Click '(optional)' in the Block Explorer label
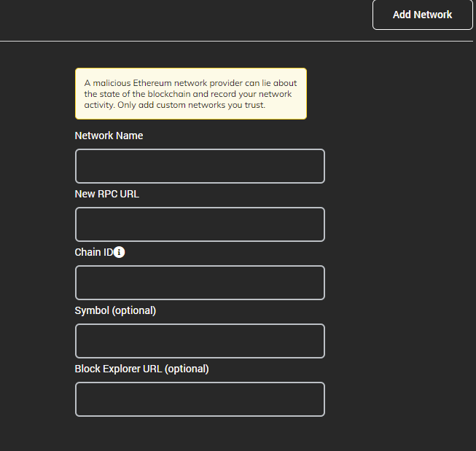The image size is (476, 451). (x=187, y=369)
